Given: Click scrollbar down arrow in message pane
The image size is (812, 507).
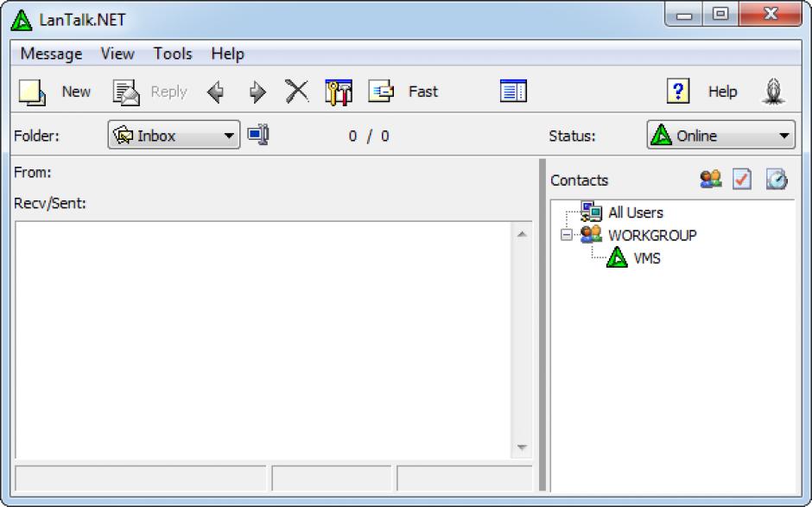Looking at the screenshot, I should coord(522,447).
